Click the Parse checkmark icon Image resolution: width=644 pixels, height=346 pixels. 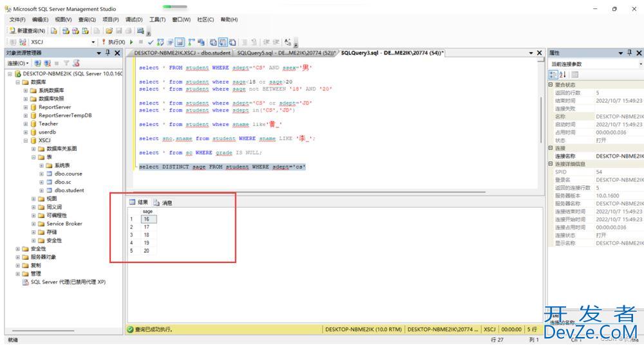point(151,42)
